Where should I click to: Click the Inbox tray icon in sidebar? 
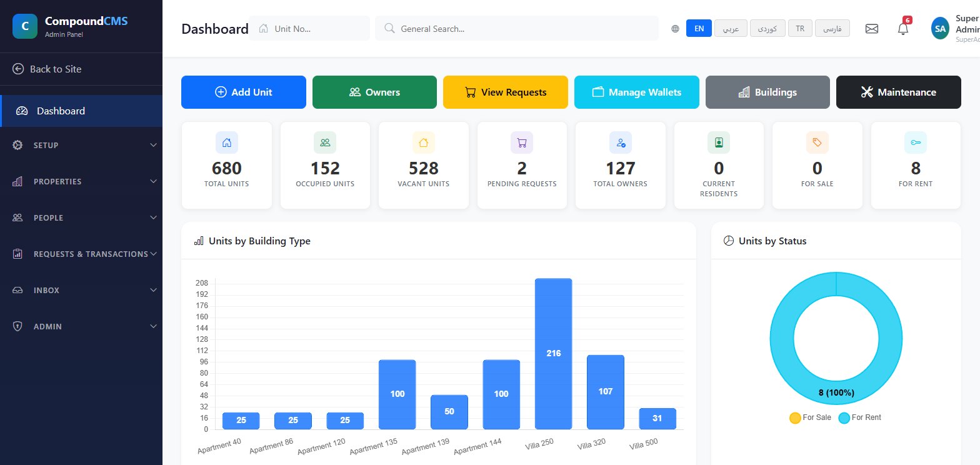17,291
